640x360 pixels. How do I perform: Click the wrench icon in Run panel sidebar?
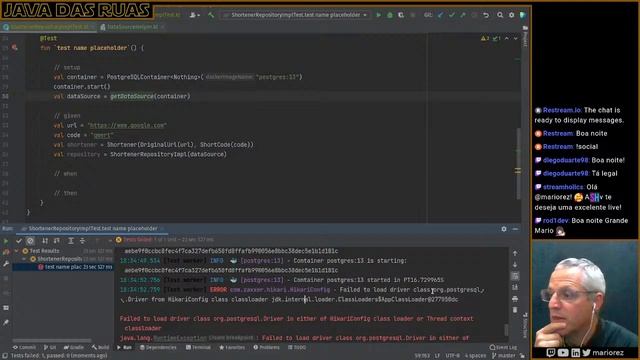tap(6, 264)
